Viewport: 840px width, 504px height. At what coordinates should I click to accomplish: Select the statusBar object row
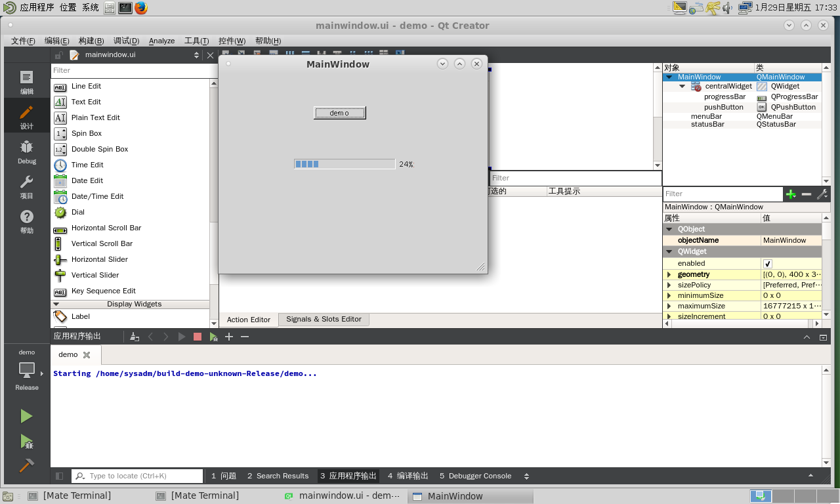(742, 124)
